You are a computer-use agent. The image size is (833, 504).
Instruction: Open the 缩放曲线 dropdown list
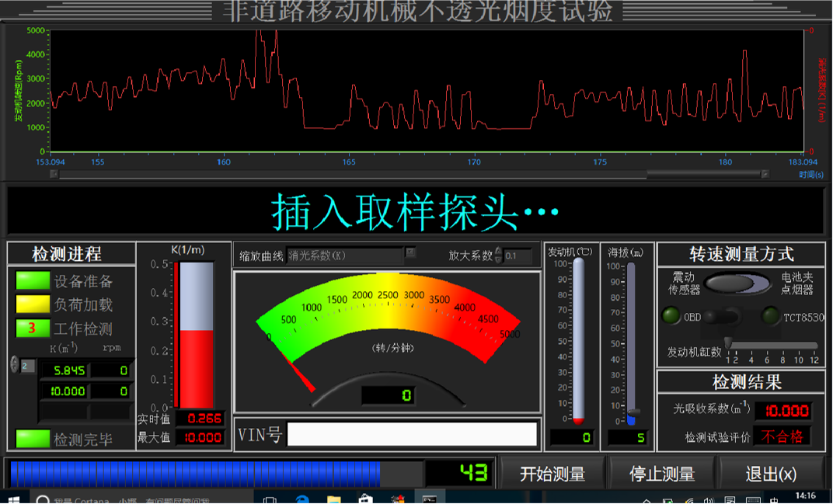click(x=411, y=253)
